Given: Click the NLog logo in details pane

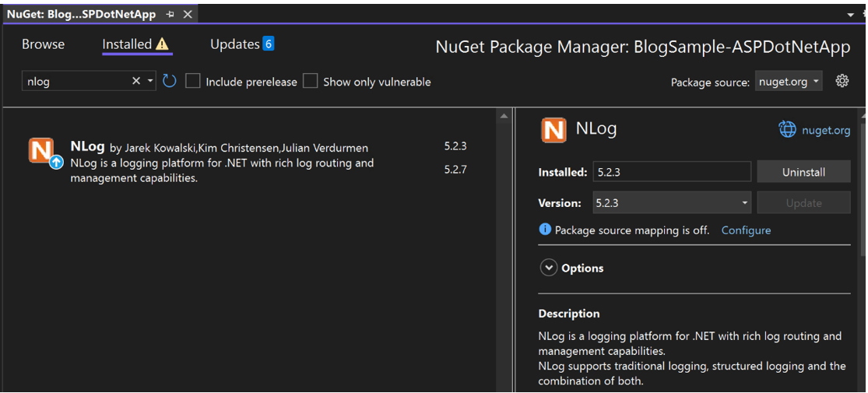Looking at the screenshot, I should coord(553,130).
